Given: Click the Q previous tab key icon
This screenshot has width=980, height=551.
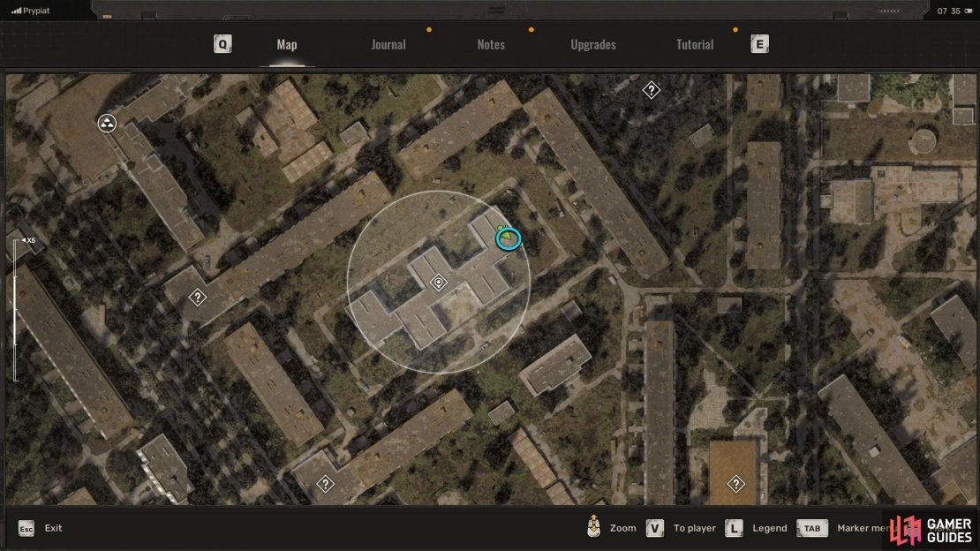Looking at the screenshot, I should pos(222,44).
